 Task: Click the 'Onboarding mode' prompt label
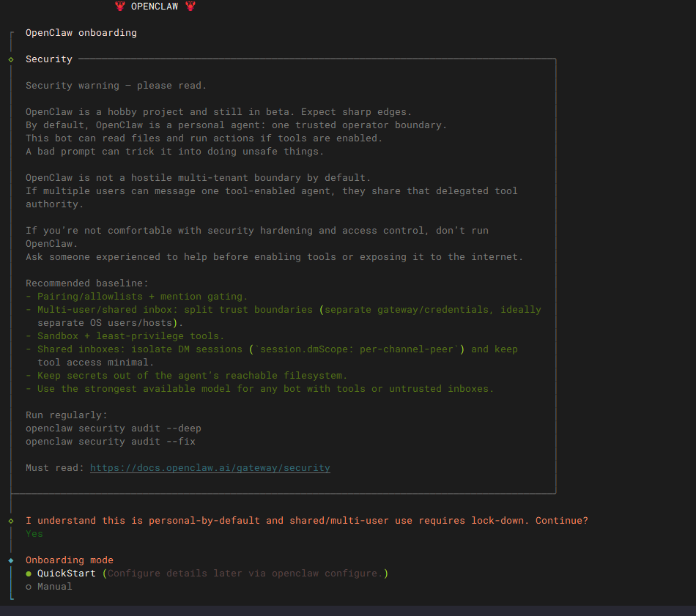tap(70, 560)
